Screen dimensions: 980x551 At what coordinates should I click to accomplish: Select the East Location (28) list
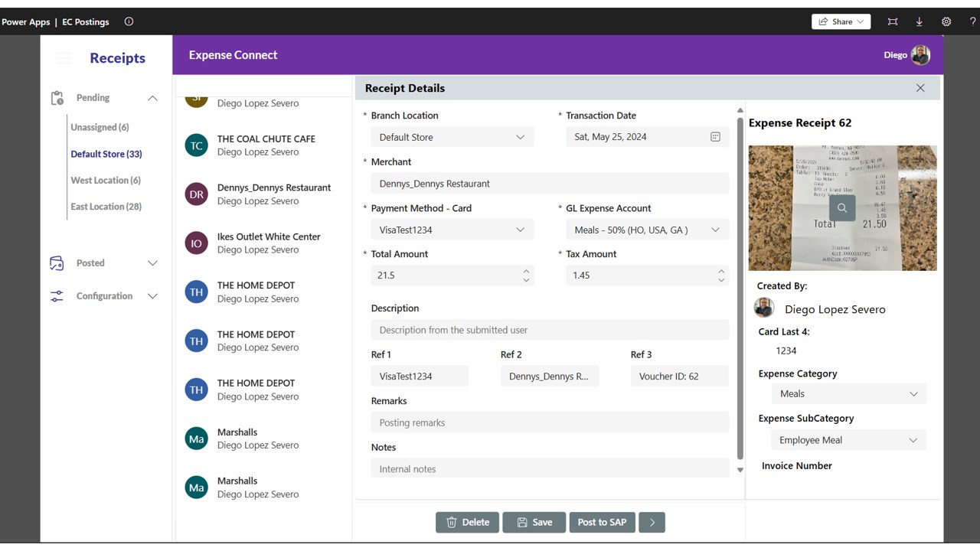point(106,207)
